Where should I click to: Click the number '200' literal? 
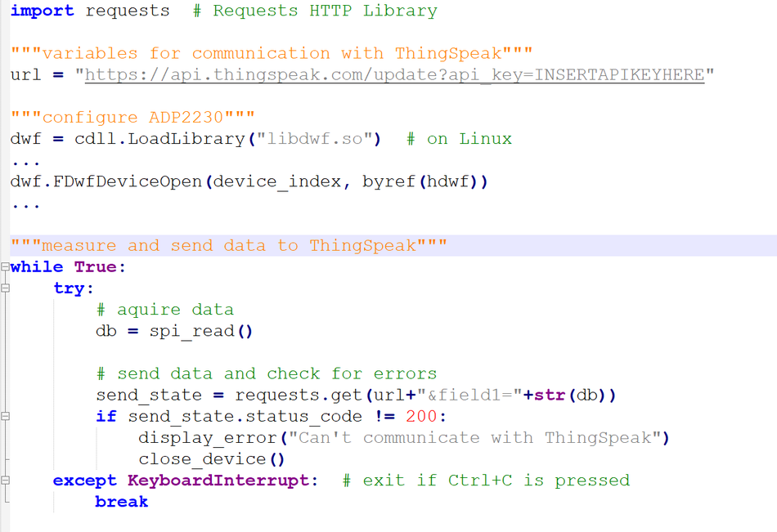[x=421, y=416]
